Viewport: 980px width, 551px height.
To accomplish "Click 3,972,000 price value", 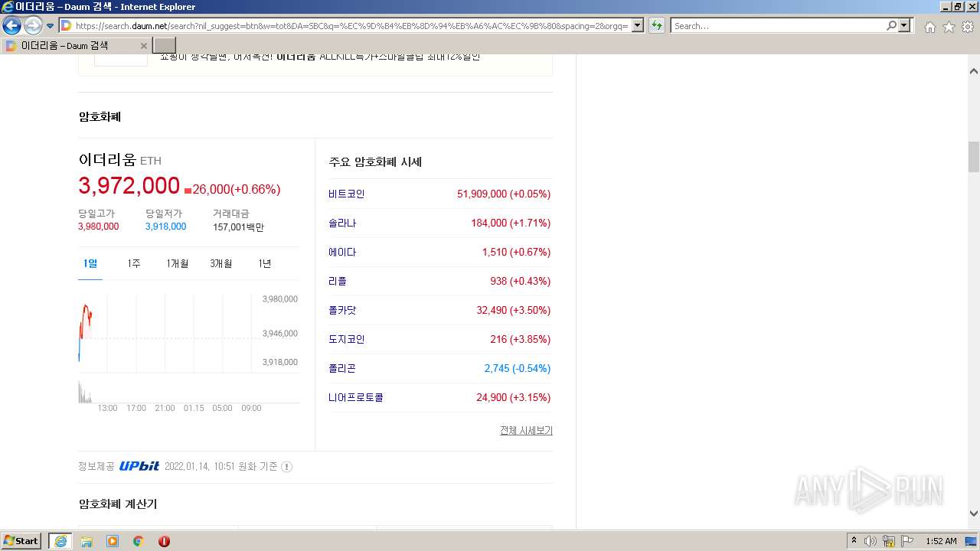I will coord(129,186).
